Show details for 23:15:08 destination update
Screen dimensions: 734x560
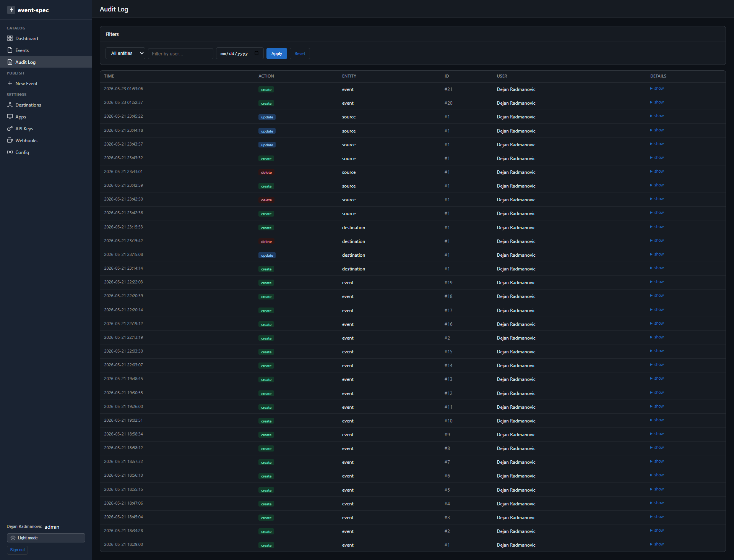pyautogui.click(x=657, y=254)
